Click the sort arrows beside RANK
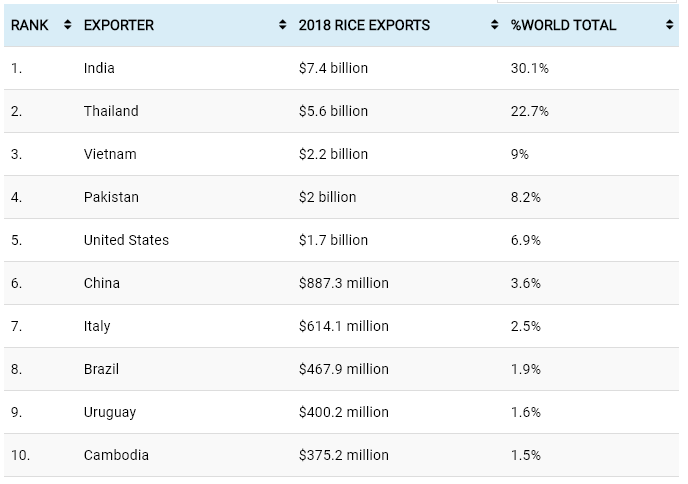 tap(67, 25)
